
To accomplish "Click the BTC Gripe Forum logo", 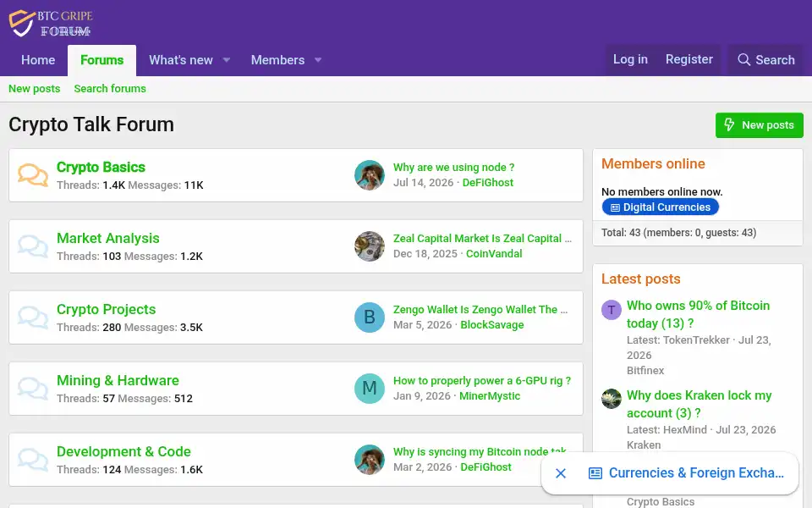I will [51, 24].
